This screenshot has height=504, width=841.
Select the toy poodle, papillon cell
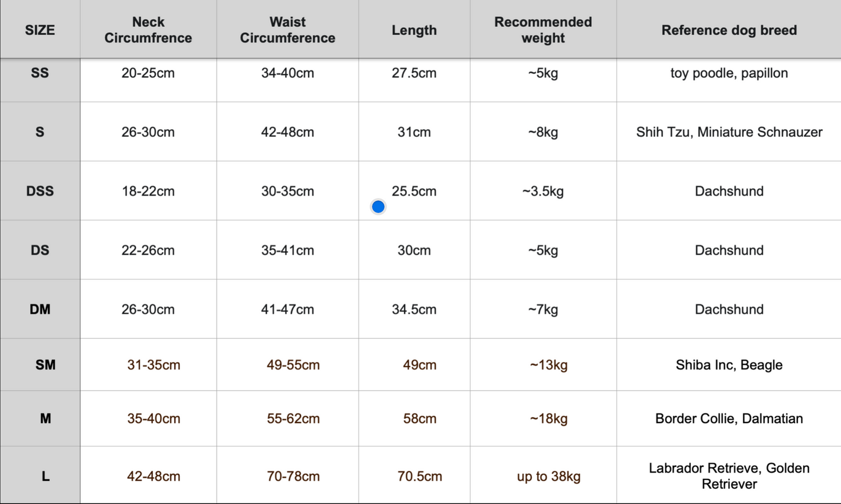pos(729,73)
